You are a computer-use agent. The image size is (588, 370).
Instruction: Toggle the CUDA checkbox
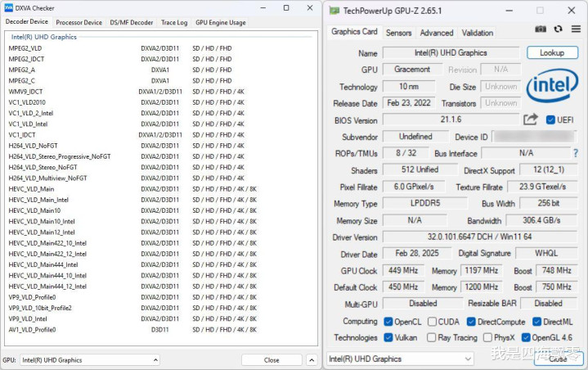pyautogui.click(x=432, y=322)
